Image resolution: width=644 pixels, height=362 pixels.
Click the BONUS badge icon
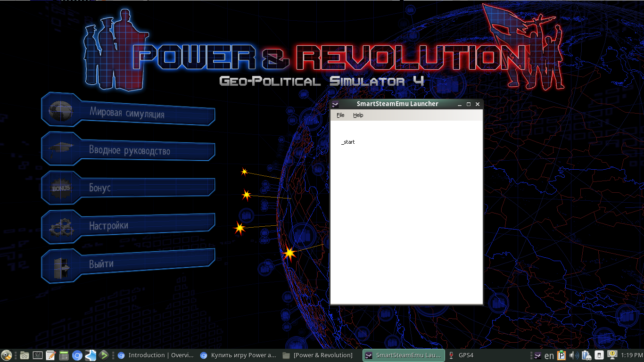61,188
